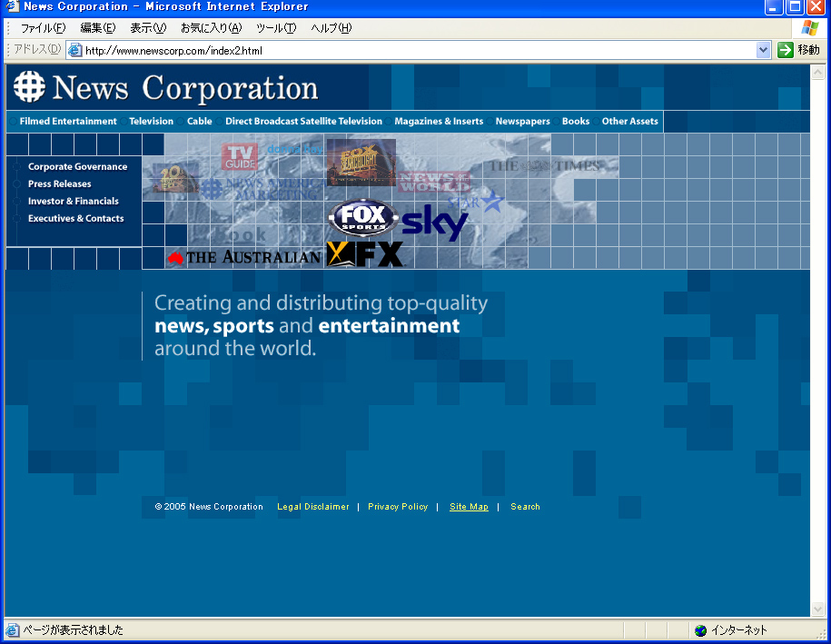This screenshot has height=644, width=831.
Task: Expand the address bar dropdown arrow
Action: [763, 51]
